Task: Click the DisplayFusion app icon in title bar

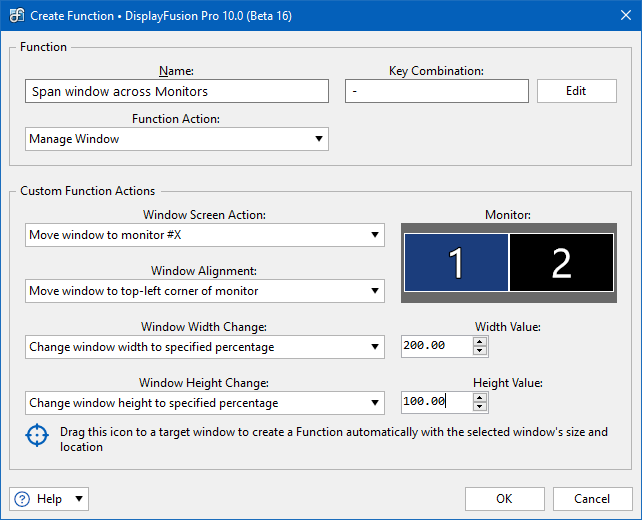Action: (17, 16)
